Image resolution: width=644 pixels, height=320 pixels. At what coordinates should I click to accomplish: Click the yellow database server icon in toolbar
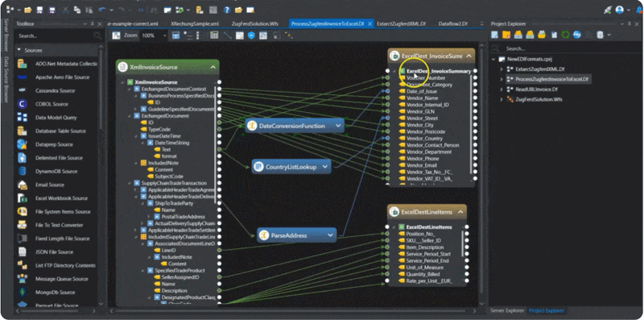(200, 10)
